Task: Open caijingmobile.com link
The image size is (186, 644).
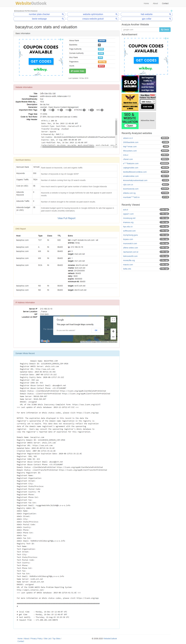Action: click(x=131, y=168)
